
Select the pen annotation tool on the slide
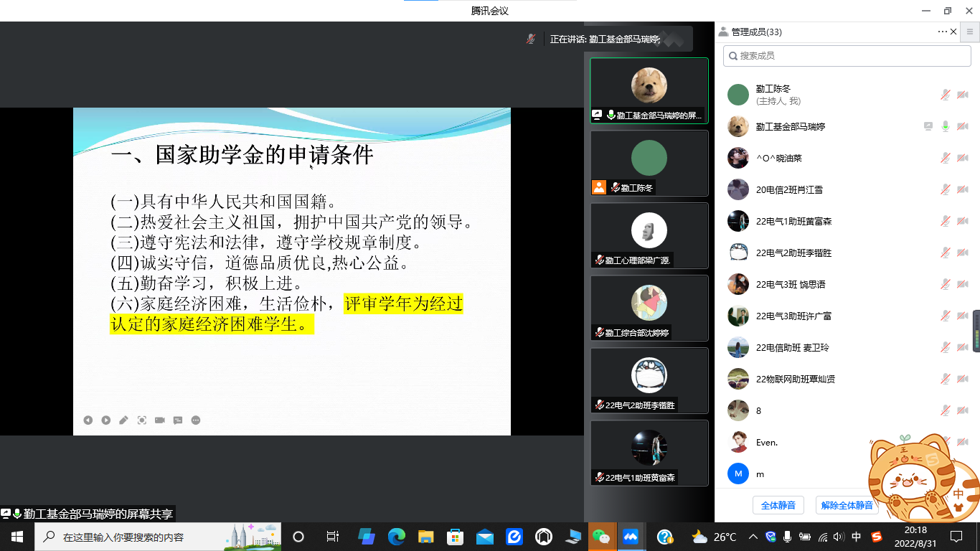124,420
